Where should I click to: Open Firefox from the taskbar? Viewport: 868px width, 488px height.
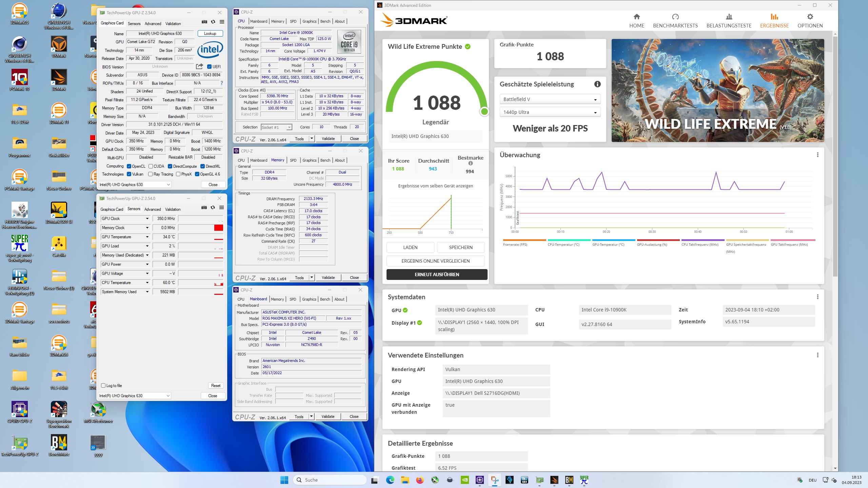420,480
